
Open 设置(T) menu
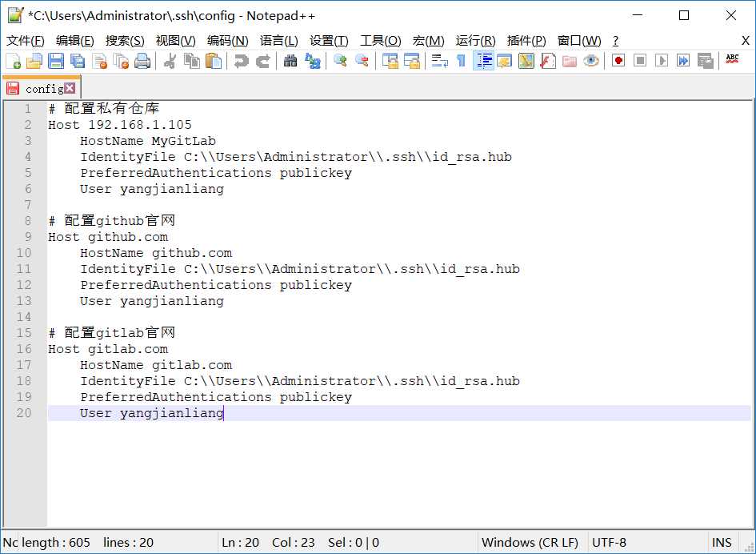[329, 41]
